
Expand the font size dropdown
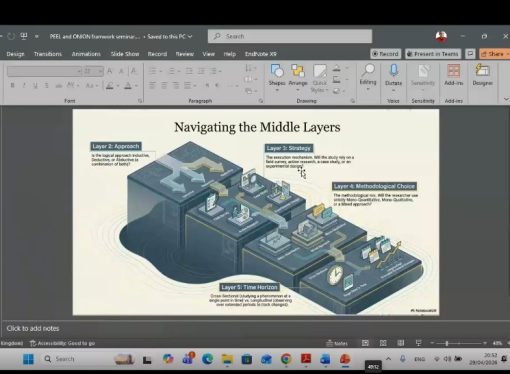100,71
